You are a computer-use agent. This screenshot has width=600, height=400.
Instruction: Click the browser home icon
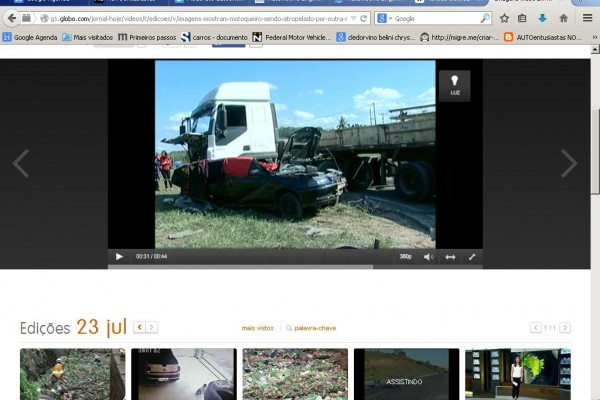(563, 18)
